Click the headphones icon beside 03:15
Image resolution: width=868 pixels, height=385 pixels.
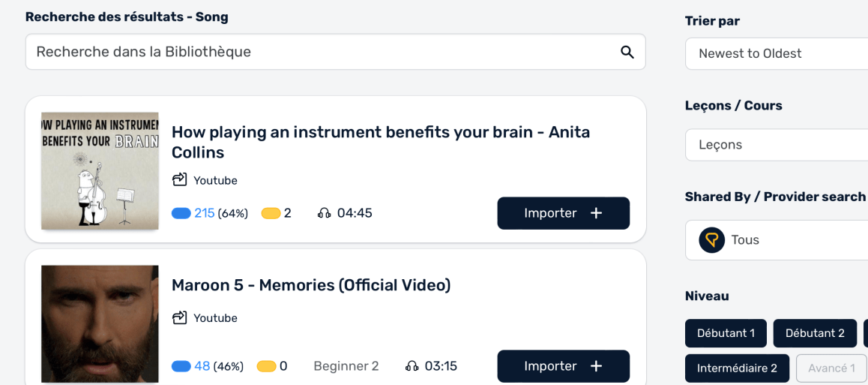pyautogui.click(x=412, y=366)
